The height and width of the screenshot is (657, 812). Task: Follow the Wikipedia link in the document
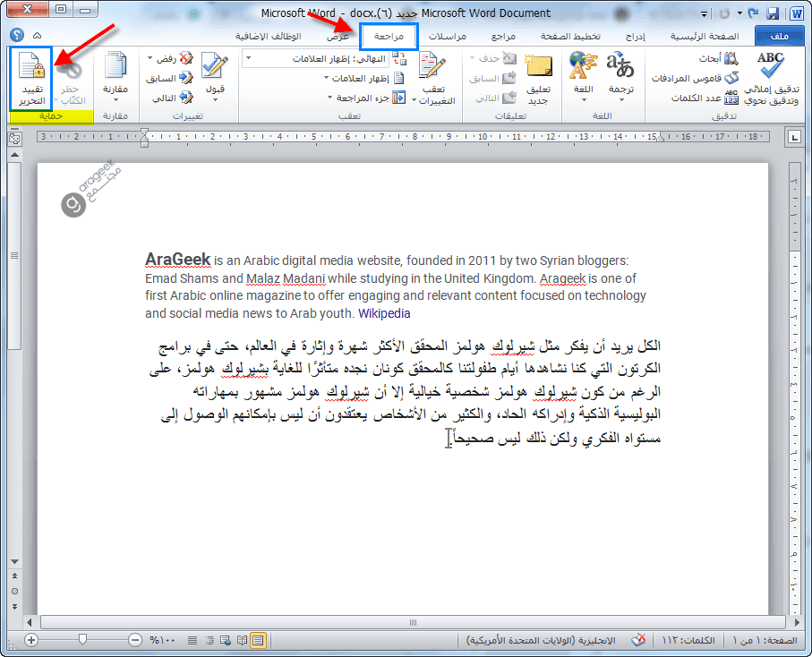coord(384,313)
